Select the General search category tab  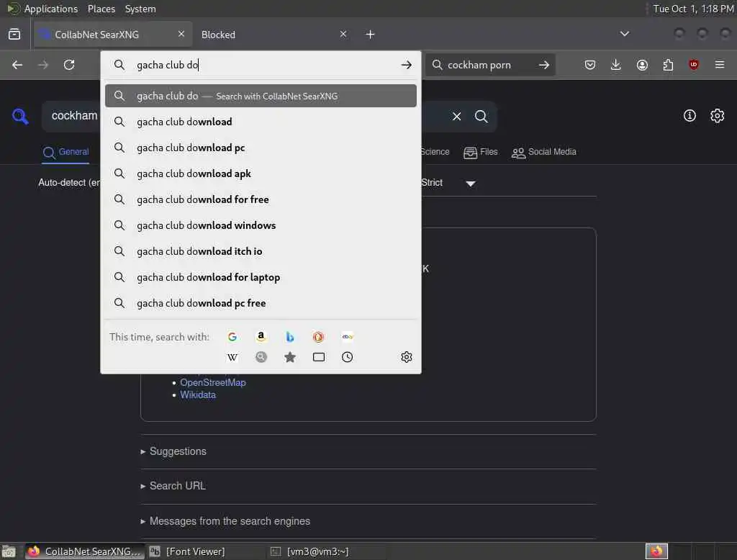65,153
